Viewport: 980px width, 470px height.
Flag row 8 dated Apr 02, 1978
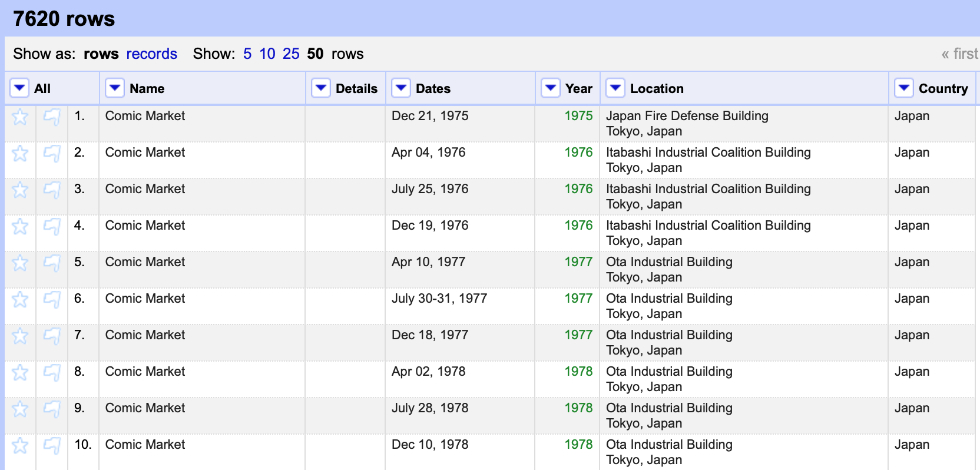pyautogui.click(x=52, y=373)
